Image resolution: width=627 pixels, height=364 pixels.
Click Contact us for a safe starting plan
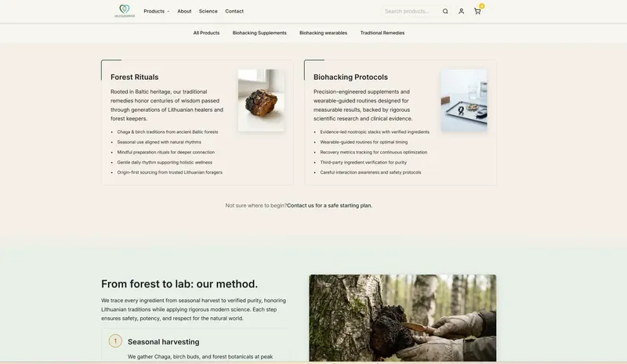point(329,205)
